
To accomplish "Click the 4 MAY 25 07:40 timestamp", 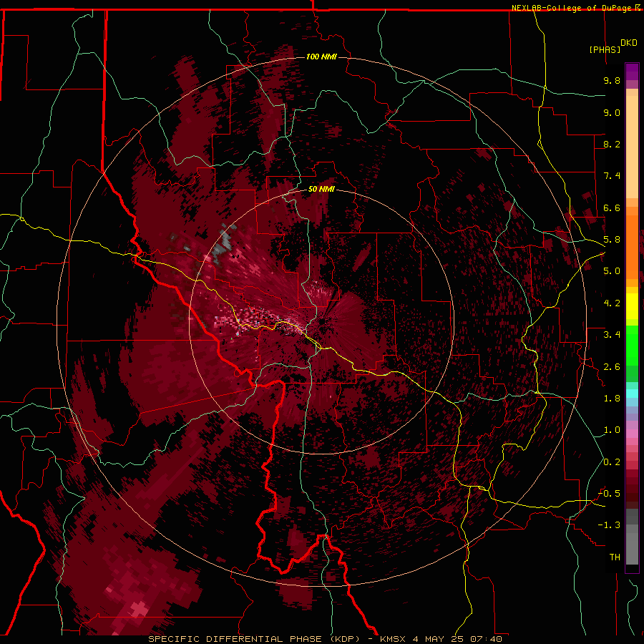I will [x=457, y=639].
